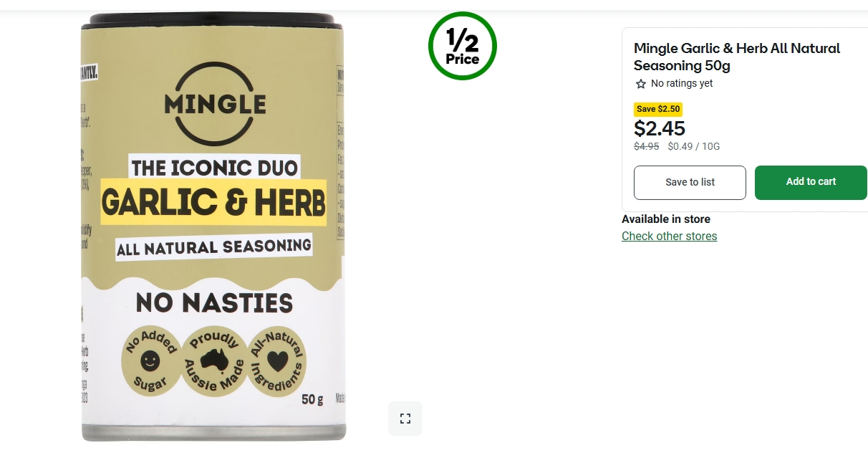The image size is (868, 463).
Task: Click the black lid of the bottle
Action: [212, 20]
